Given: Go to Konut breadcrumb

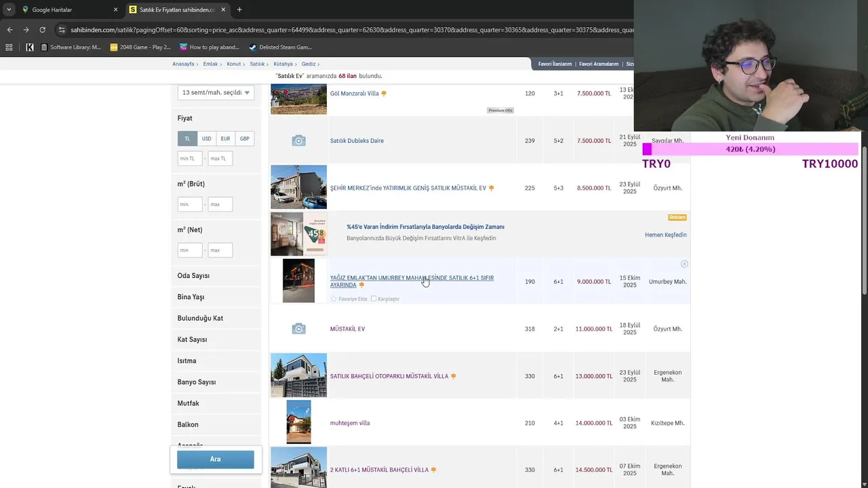Looking at the screenshot, I should pos(234,64).
